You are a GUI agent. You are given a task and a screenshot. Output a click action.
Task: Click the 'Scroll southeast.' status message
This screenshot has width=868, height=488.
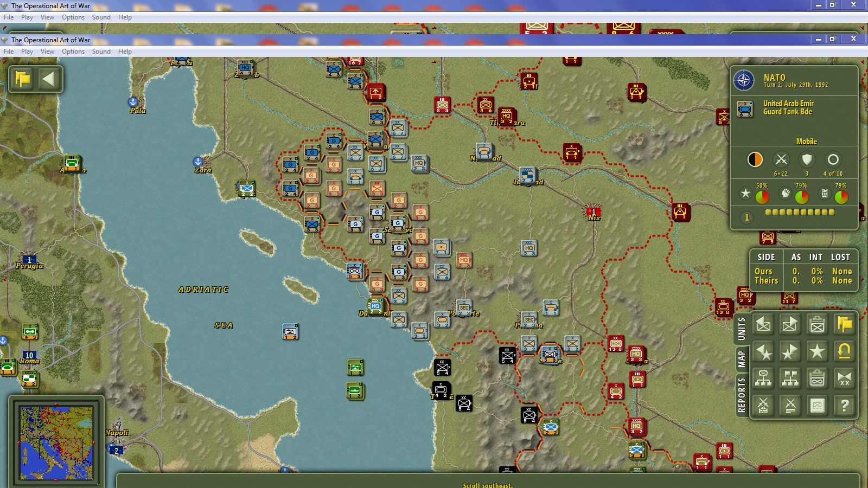487,485
